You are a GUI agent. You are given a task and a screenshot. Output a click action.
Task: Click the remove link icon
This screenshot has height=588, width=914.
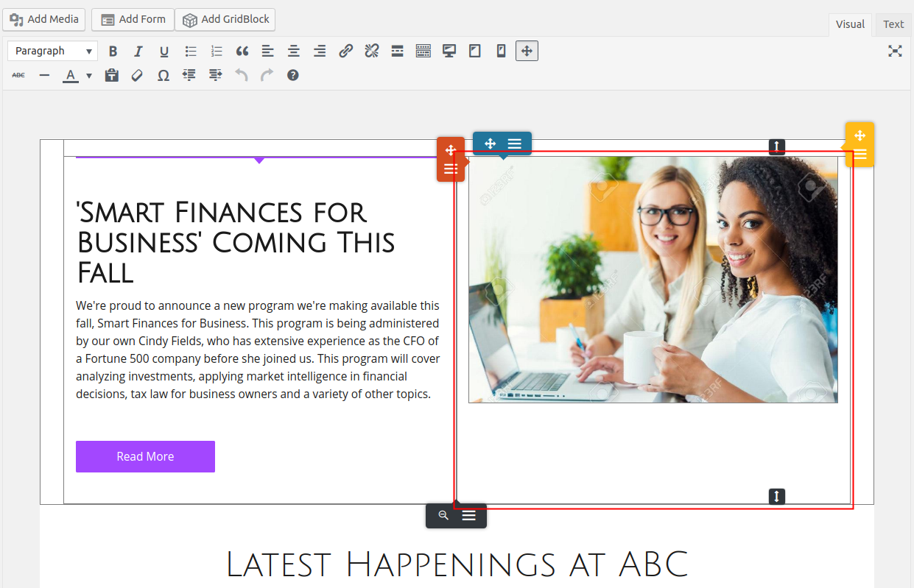tap(371, 51)
